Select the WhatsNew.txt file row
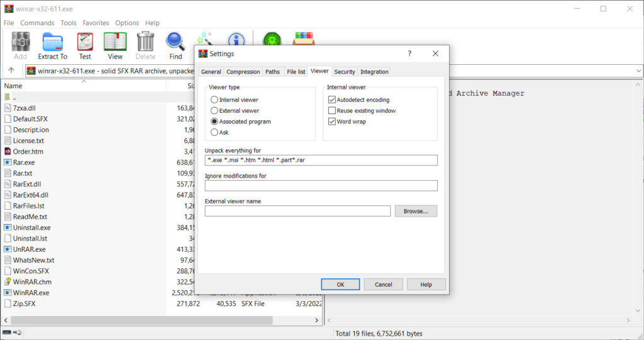Image resolution: width=644 pixels, height=340 pixels. pos(99,260)
